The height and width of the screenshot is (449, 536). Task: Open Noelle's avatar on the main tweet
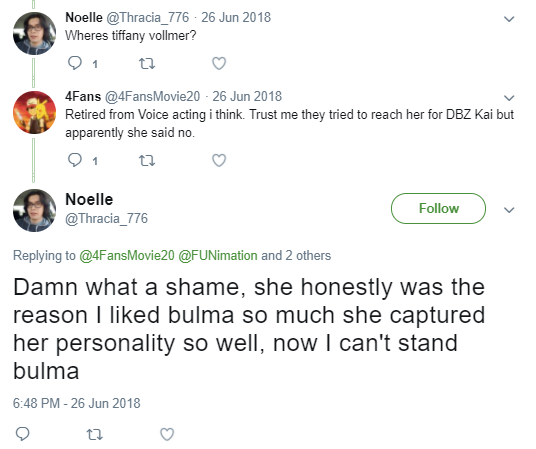[34, 210]
